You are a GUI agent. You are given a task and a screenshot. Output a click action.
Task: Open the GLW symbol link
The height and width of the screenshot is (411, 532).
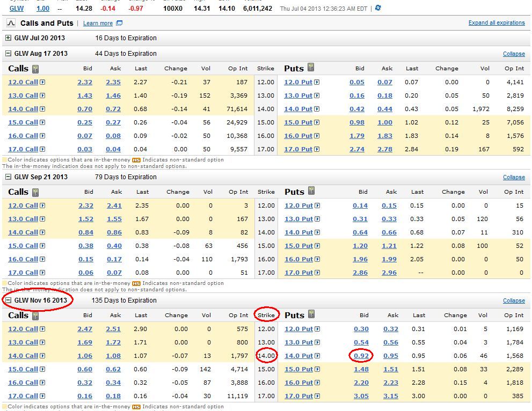17,9
